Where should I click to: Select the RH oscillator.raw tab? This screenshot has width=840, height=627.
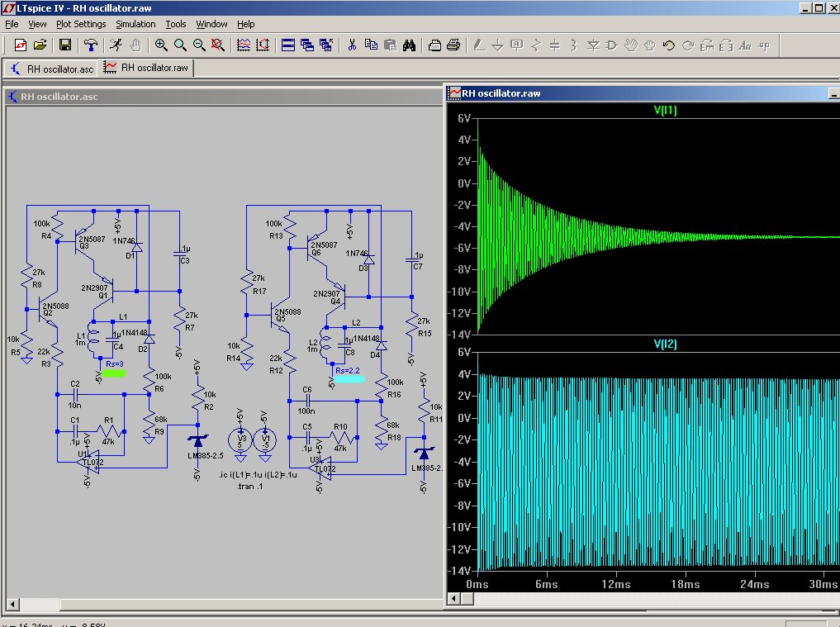pyautogui.click(x=147, y=68)
